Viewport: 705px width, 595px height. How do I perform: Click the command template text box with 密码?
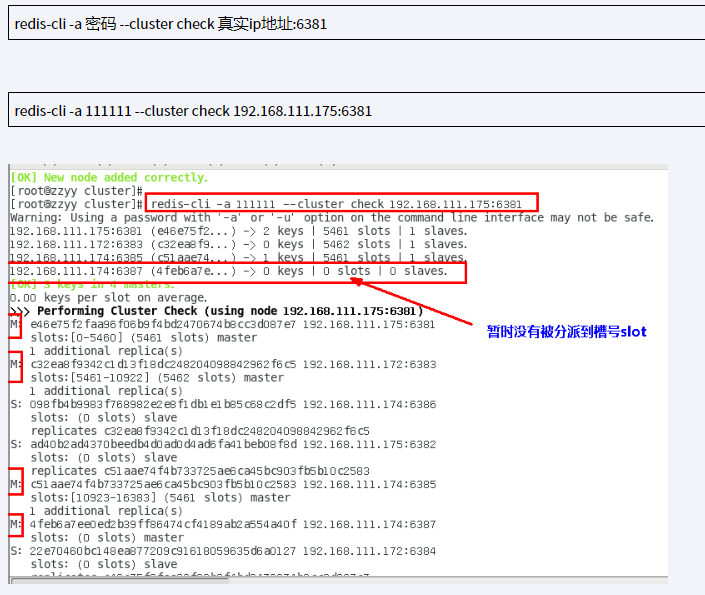pyautogui.click(x=357, y=23)
